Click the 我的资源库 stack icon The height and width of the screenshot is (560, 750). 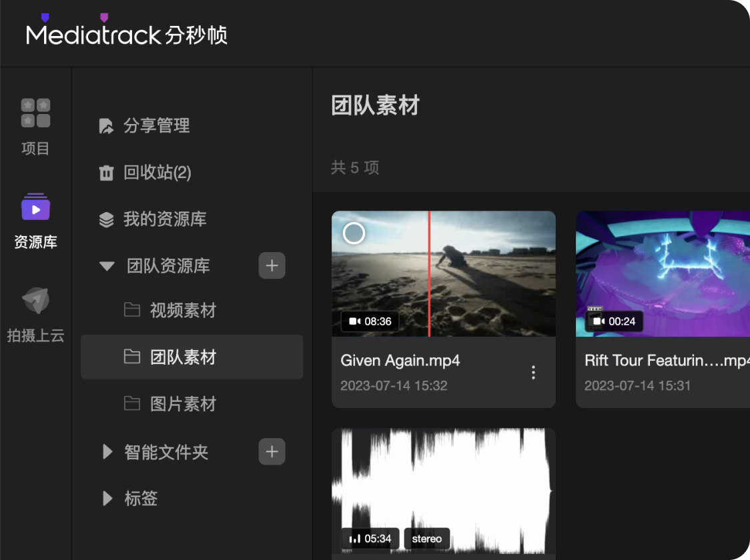pos(106,219)
